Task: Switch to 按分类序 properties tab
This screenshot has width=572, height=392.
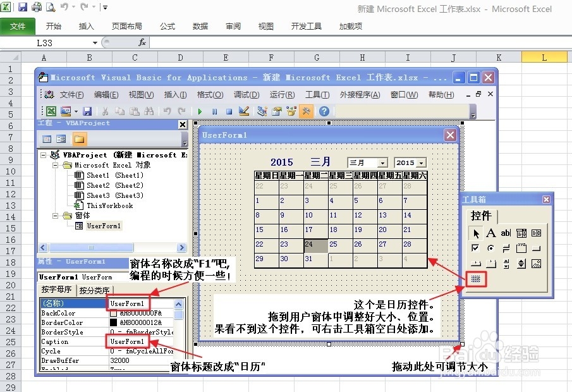Action: [x=94, y=290]
